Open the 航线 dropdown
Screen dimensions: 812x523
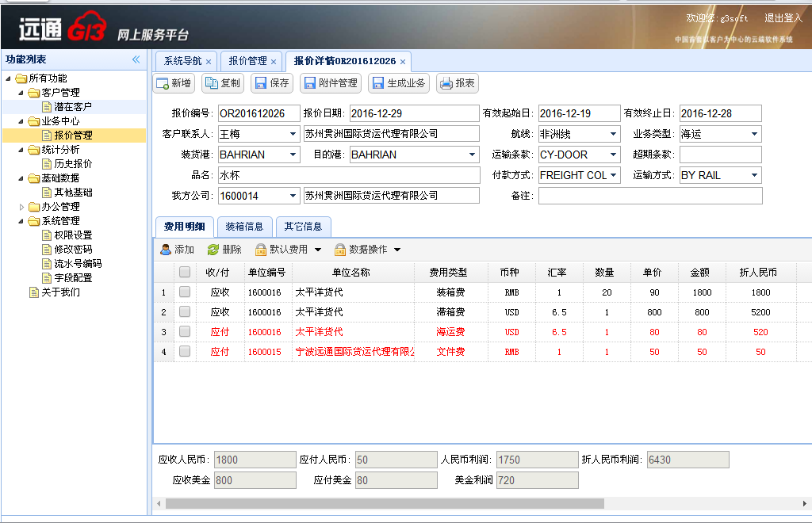pos(613,134)
